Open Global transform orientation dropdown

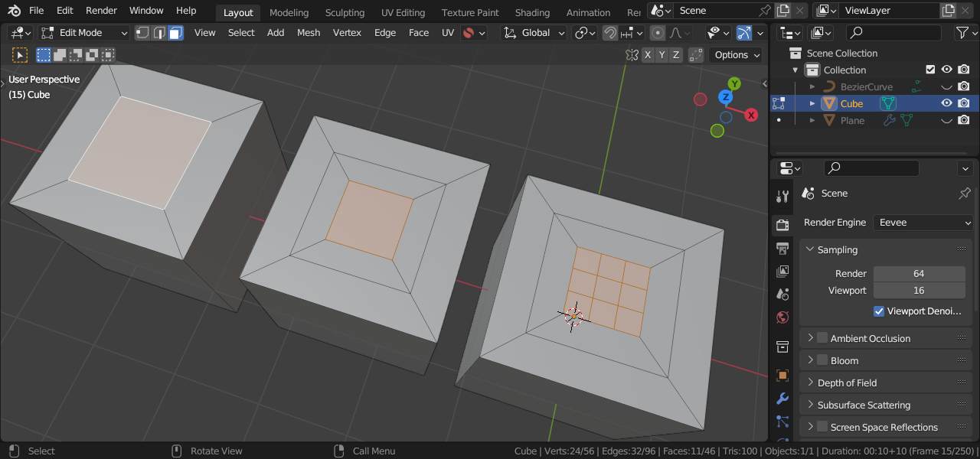(x=534, y=33)
